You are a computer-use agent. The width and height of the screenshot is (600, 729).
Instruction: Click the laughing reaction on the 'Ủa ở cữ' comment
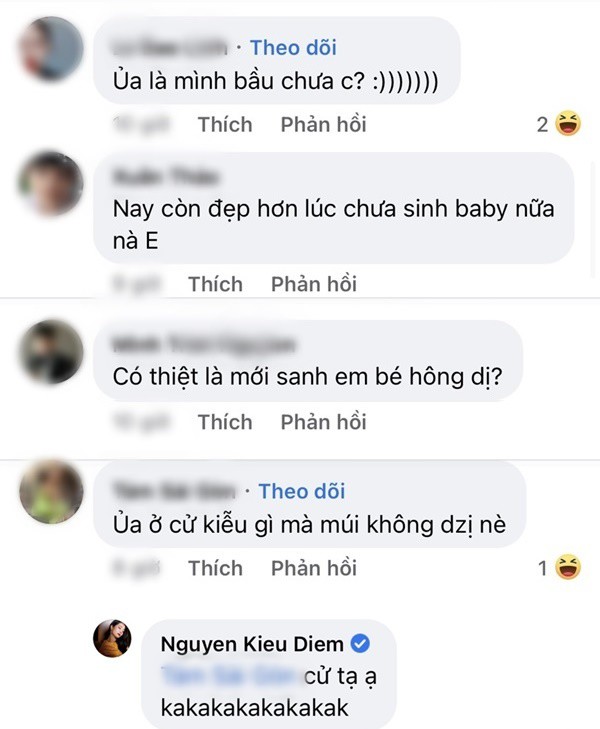[568, 569]
